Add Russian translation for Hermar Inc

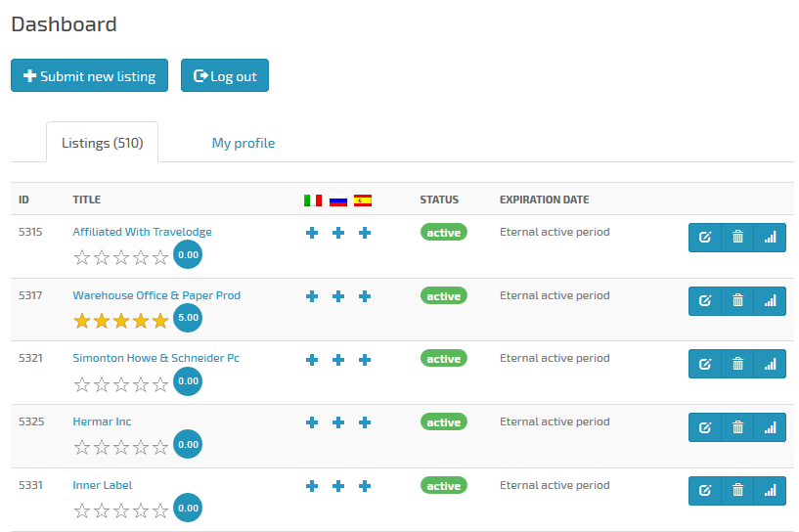point(338,422)
